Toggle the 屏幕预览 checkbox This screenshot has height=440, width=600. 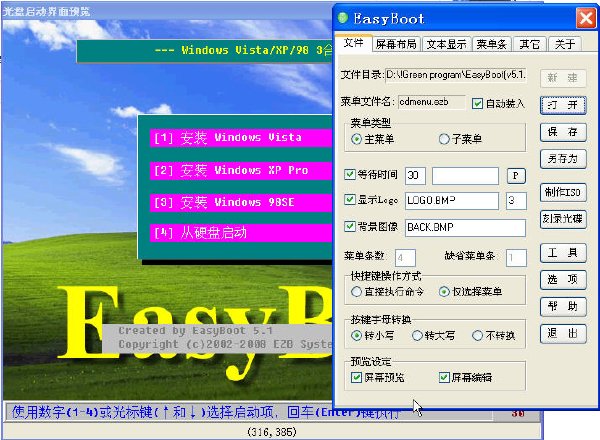pyautogui.click(x=356, y=378)
